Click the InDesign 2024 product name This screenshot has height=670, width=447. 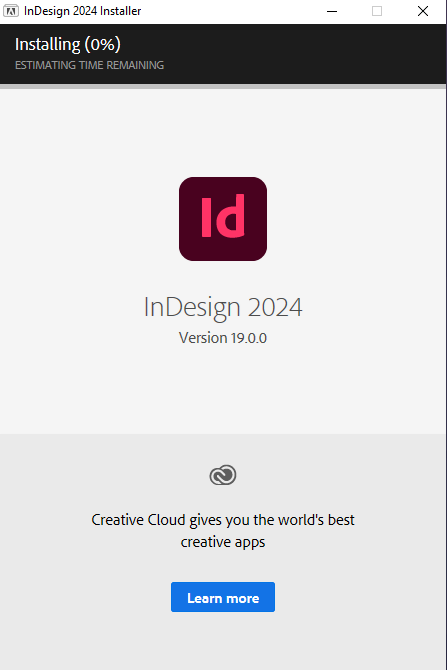click(223, 308)
